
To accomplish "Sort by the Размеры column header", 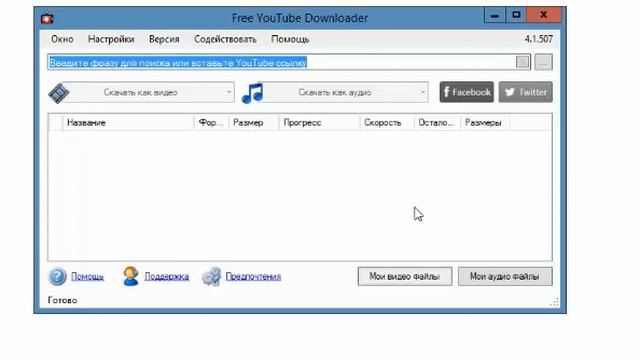I will tap(485, 122).
